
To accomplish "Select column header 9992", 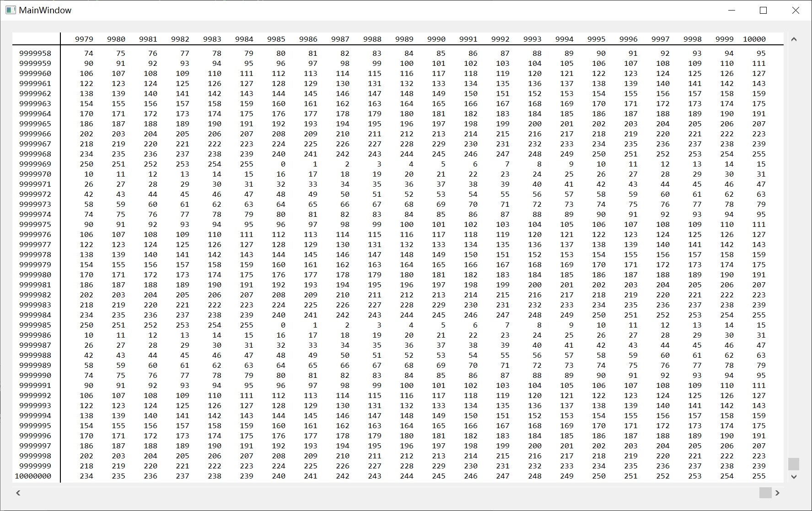I will [x=500, y=39].
